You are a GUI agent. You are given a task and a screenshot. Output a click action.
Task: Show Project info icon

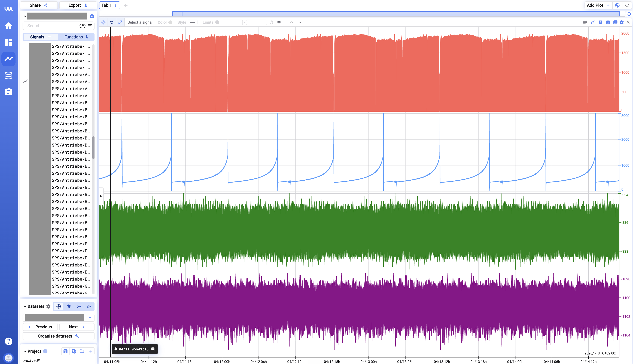point(45,351)
